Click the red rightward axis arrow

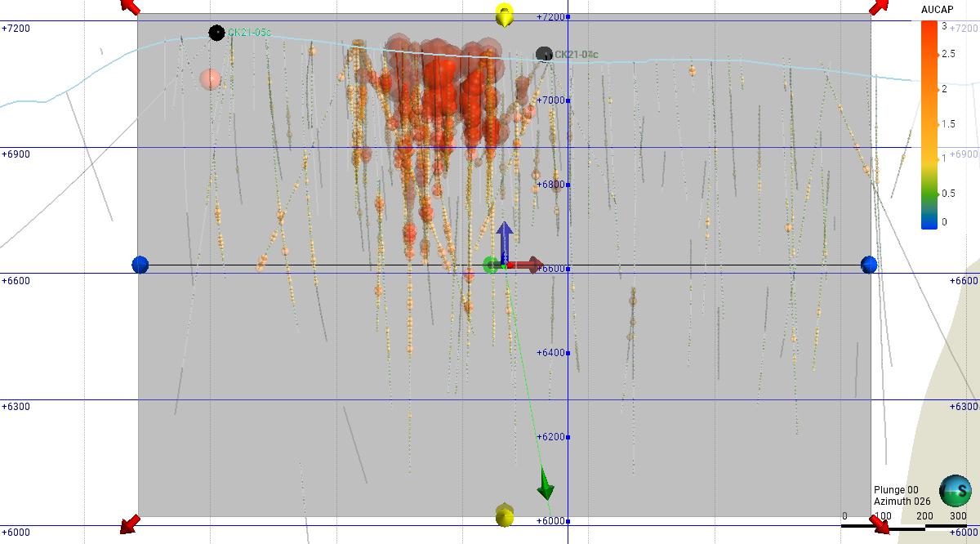coord(527,265)
